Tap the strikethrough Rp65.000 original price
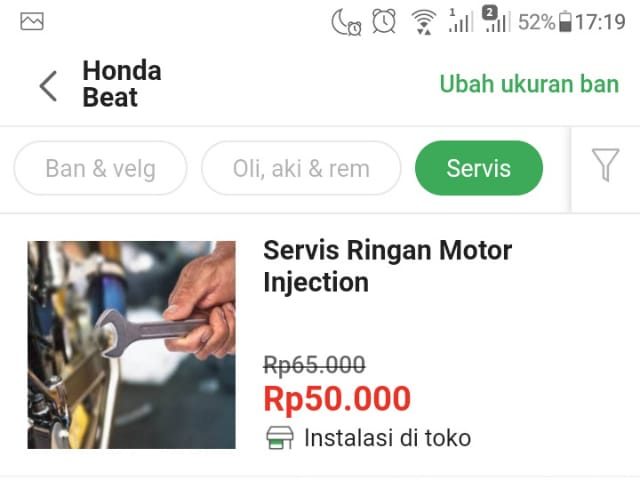Image resolution: width=640 pixels, height=486 pixels. click(314, 364)
